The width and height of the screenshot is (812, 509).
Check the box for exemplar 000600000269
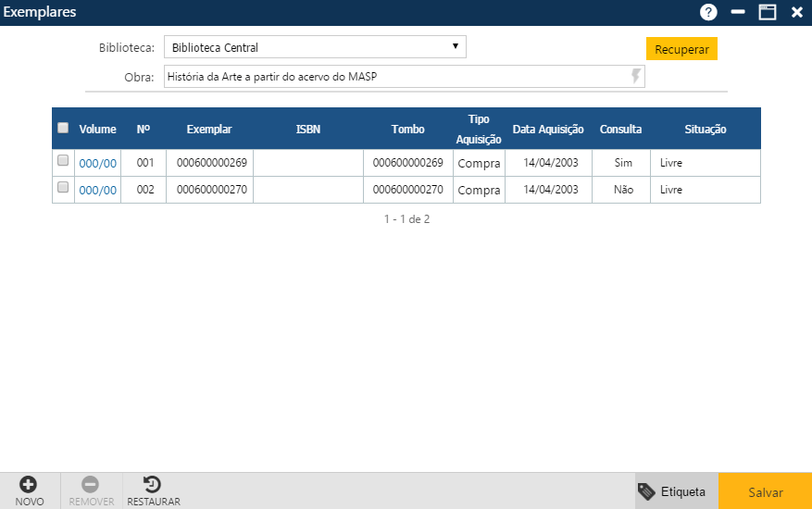tap(63, 161)
